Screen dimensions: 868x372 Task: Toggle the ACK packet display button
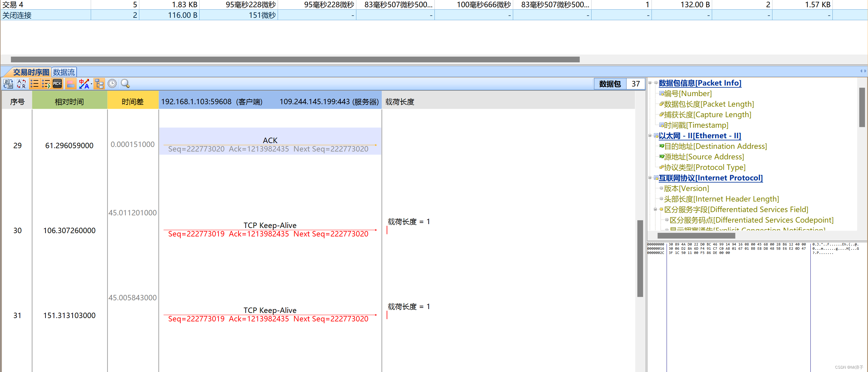[x=57, y=83]
